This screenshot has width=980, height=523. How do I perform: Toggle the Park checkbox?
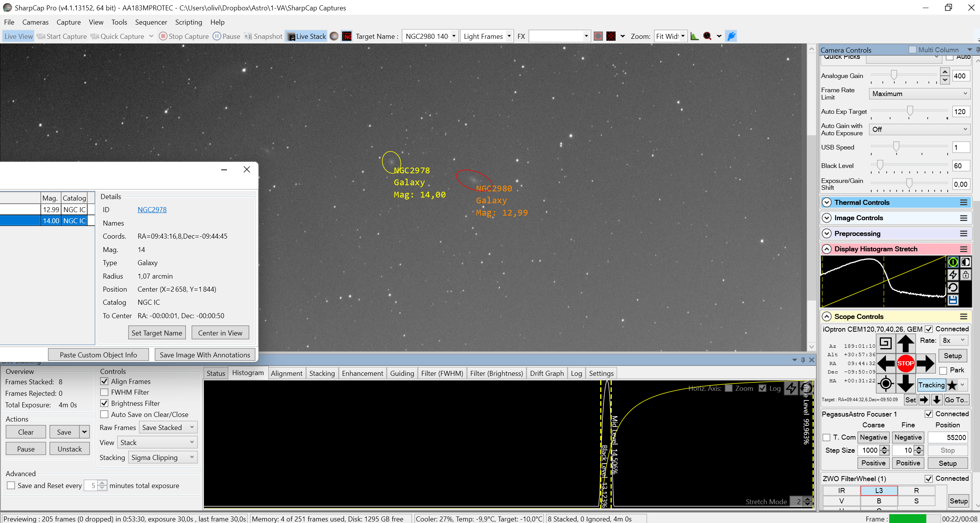tap(943, 370)
